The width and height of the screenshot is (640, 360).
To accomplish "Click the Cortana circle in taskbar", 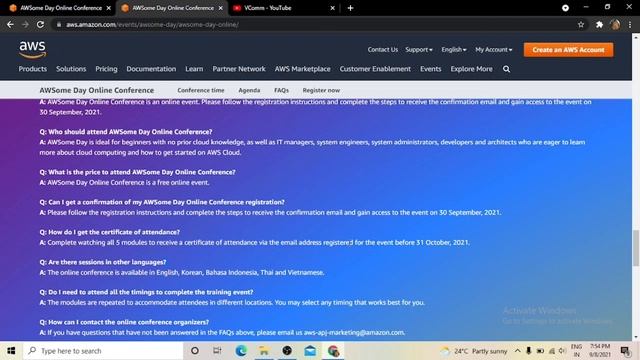I will (x=195, y=351).
